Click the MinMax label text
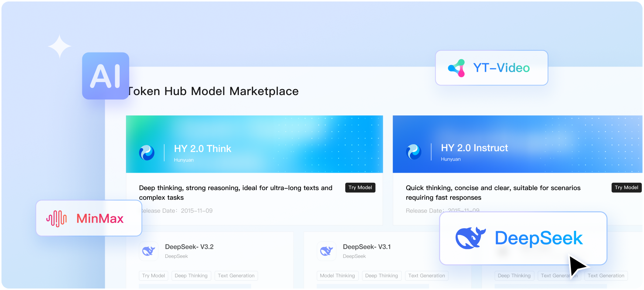 coord(100,219)
